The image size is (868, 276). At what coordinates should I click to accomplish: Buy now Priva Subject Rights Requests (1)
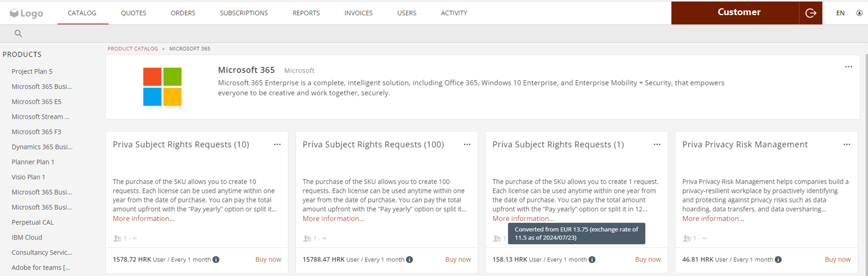click(647, 259)
